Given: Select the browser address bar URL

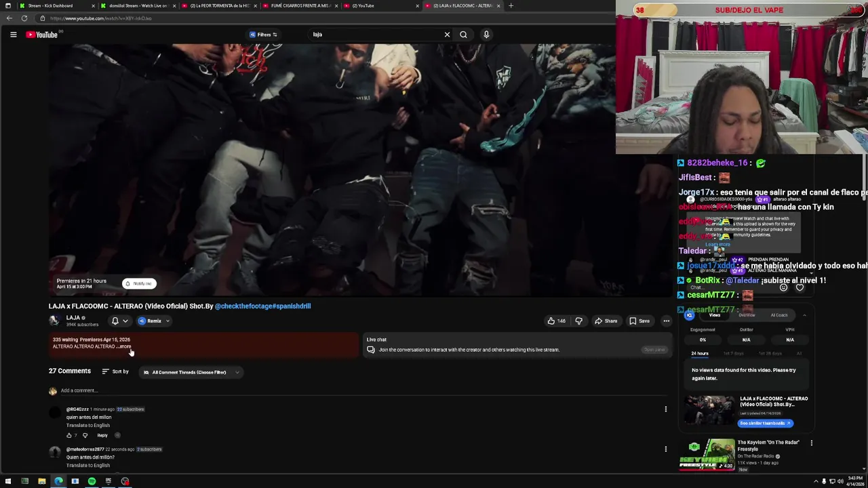Looking at the screenshot, I should pyautogui.click(x=100, y=18).
